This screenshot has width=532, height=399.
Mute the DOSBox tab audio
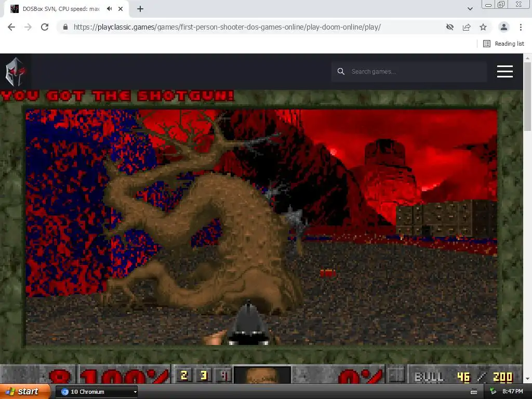pos(109,9)
